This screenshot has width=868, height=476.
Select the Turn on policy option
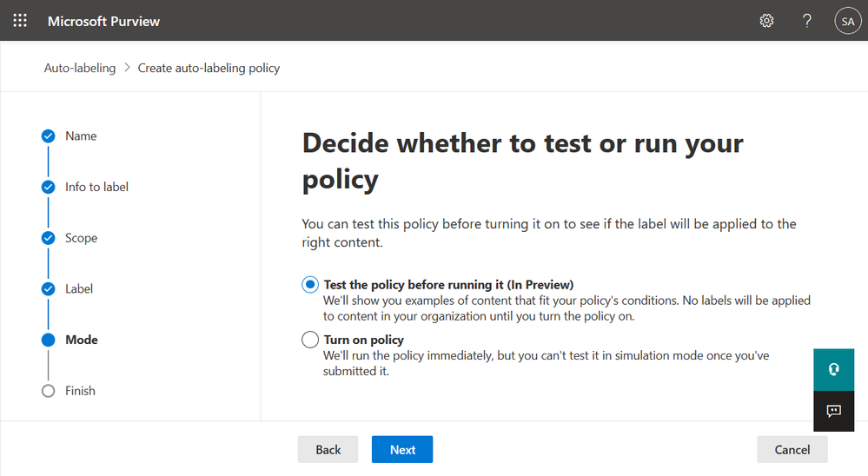pyautogui.click(x=310, y=340)
